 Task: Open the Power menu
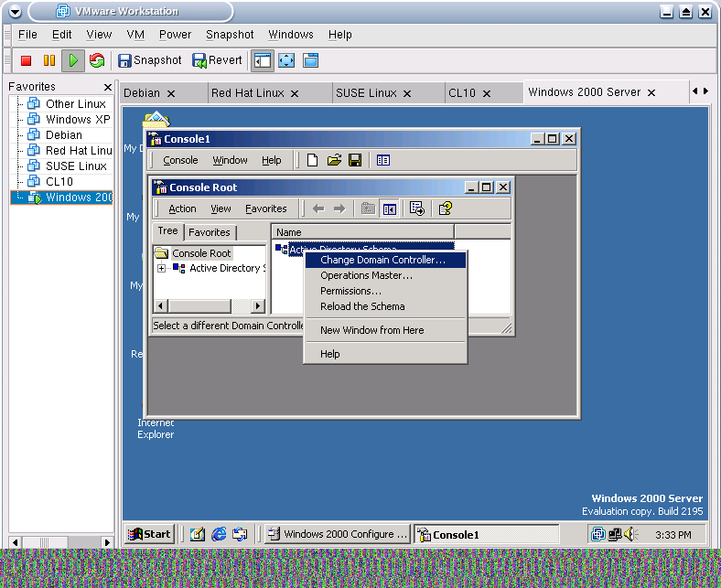pos(175,35)
